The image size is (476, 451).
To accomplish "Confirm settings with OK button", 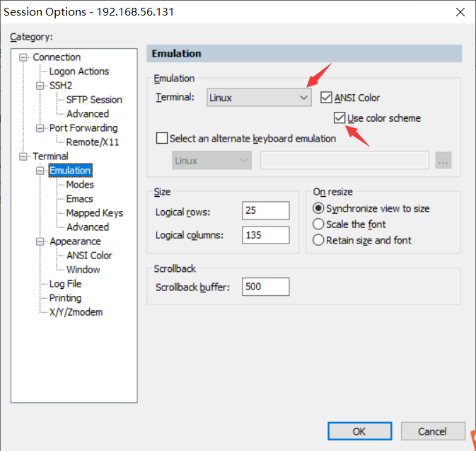I will [x=360, y=431].
